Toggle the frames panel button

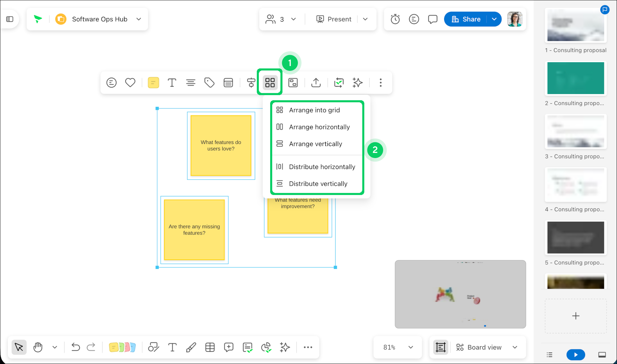pyautogui.click(x=440, y=348)
